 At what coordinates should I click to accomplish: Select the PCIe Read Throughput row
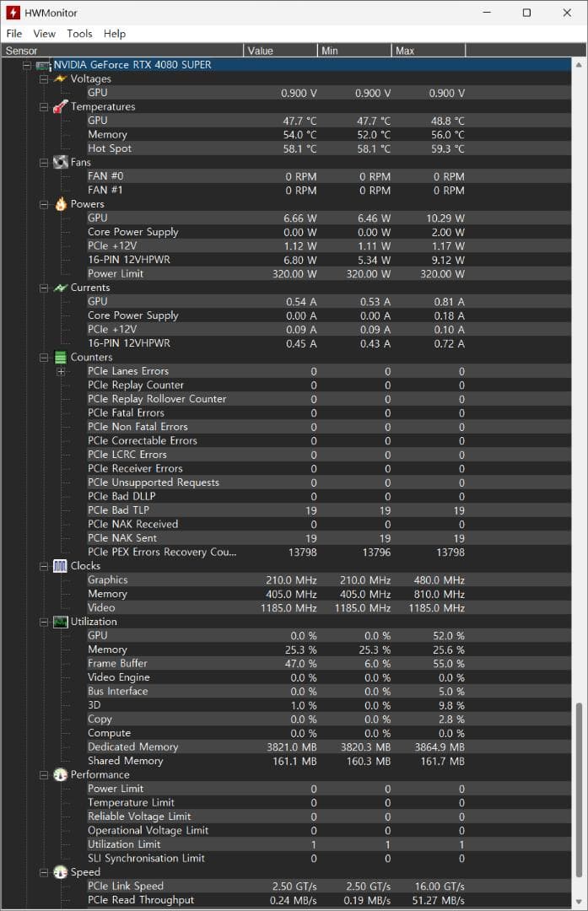click(x=328, y=900)
